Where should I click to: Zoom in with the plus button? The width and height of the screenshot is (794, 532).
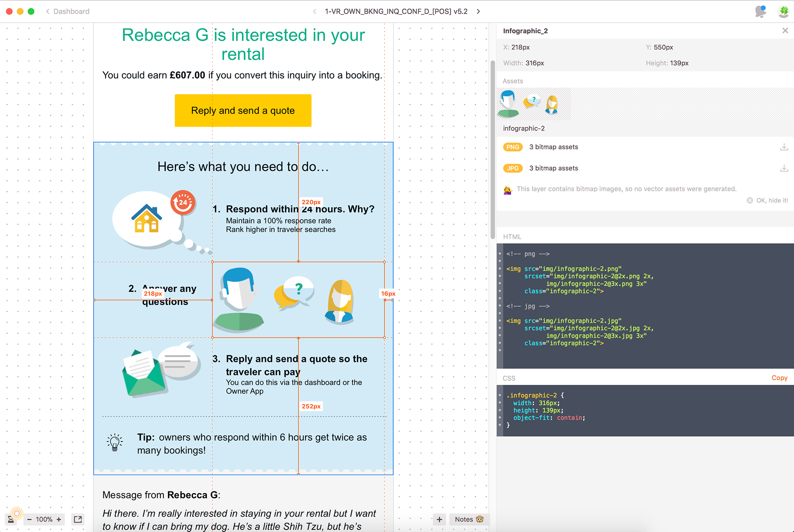click(x=59, y=520)
